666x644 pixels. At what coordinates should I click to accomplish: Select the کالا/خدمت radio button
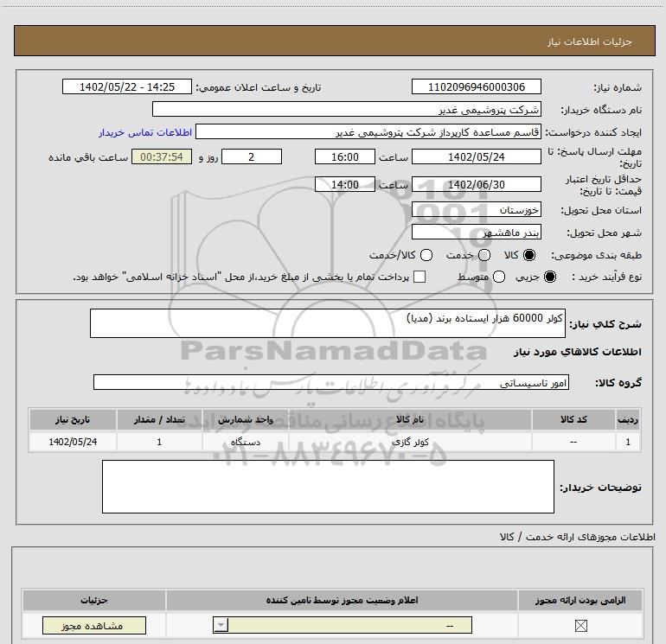(x=426, y=255)
